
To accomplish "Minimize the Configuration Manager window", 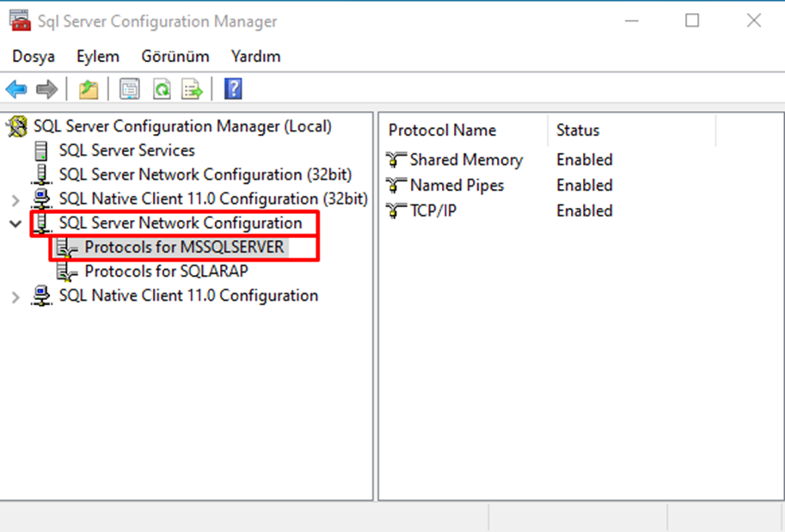I will click(632, 21).
